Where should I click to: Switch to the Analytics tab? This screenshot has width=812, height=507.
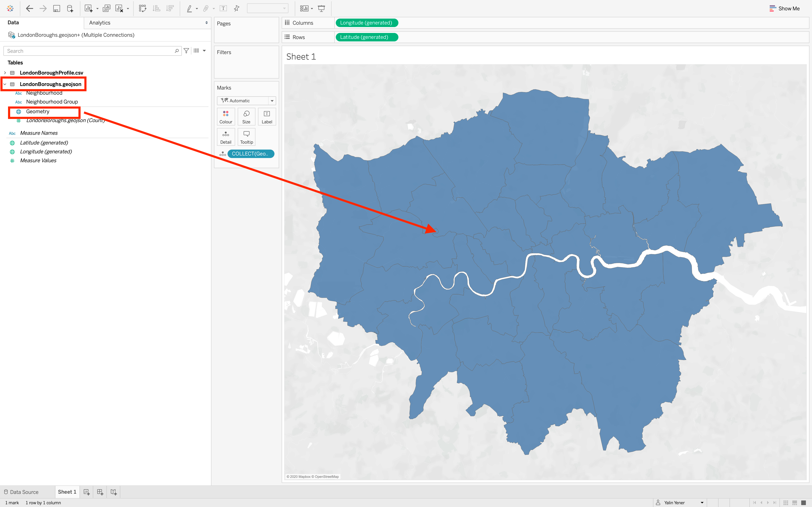[x=100, y=23]
